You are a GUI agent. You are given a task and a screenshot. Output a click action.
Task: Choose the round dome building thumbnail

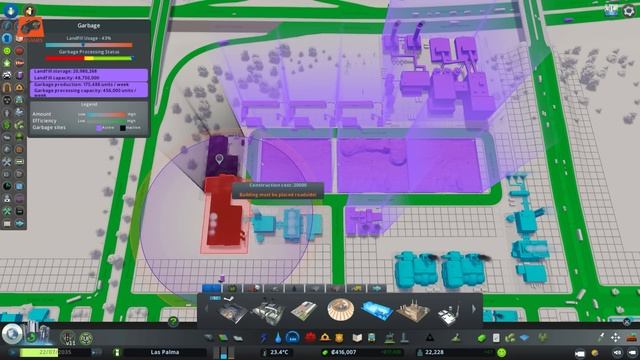340,310
